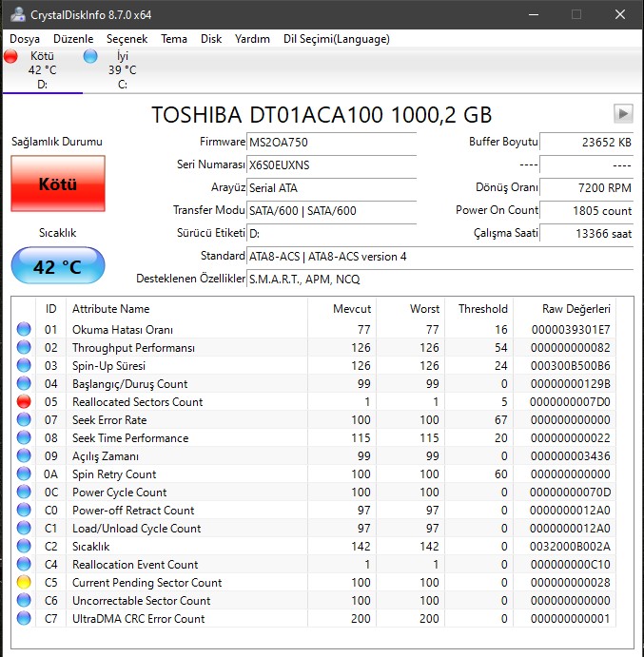Click the Çalışma Saati field showing 13366 saat
Viewport: 644px width, 657px height.
tap(587, 234)
